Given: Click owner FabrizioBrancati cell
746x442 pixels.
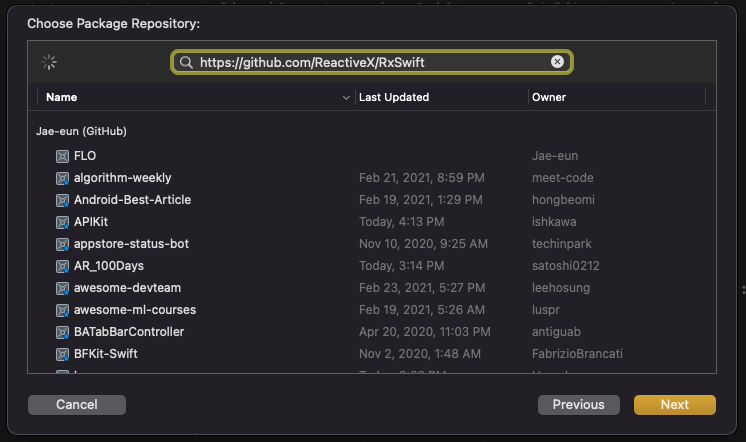Looking at the screenshot, I should [577, 354].
